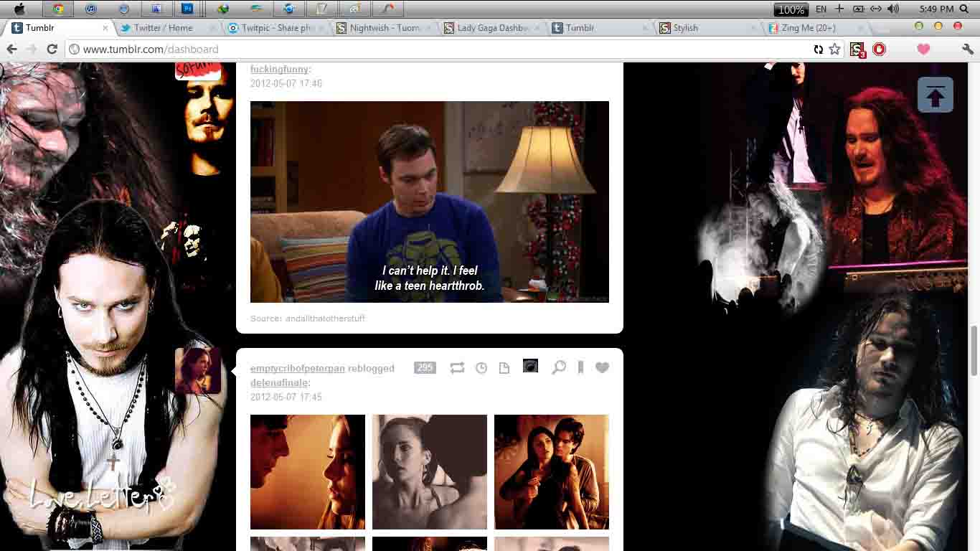Go forward with the browser forward arrow
The height and width of the screenshot is (551, 980).
(31, 49)
